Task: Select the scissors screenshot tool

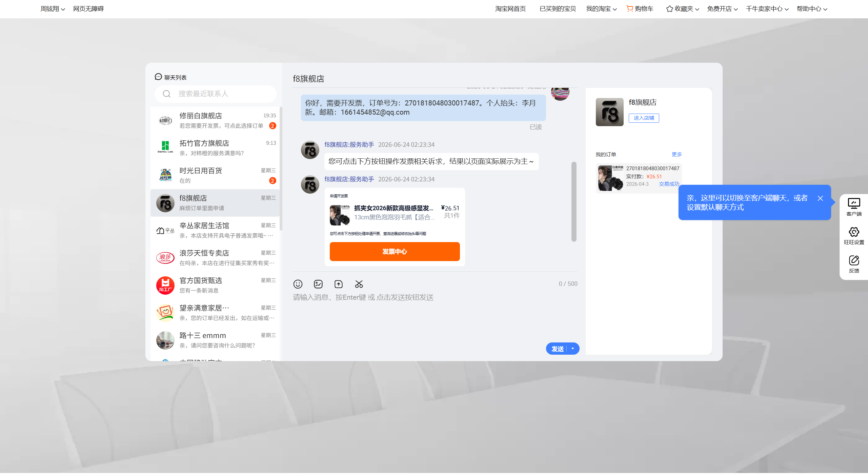Action: (x=359, y=284)
